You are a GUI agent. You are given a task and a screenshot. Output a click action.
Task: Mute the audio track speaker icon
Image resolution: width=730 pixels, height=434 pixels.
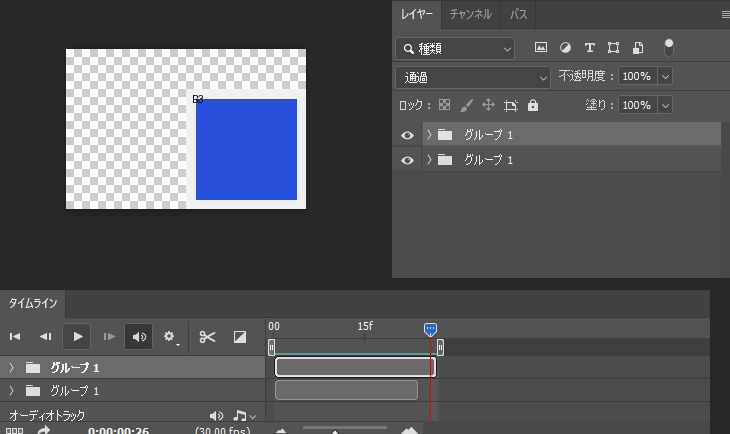[216, 416]
